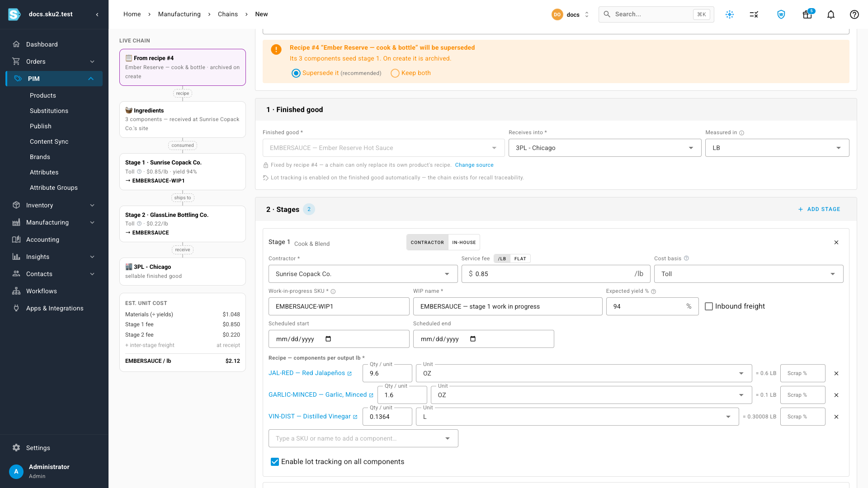The image size is (868, 488).
Task: Click the WIP name field
Action: tap(508, 306)
